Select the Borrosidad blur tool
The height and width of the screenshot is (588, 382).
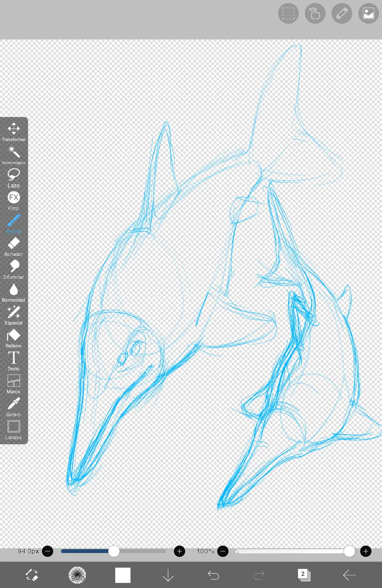pyautogui.click(x=14, y=293)
